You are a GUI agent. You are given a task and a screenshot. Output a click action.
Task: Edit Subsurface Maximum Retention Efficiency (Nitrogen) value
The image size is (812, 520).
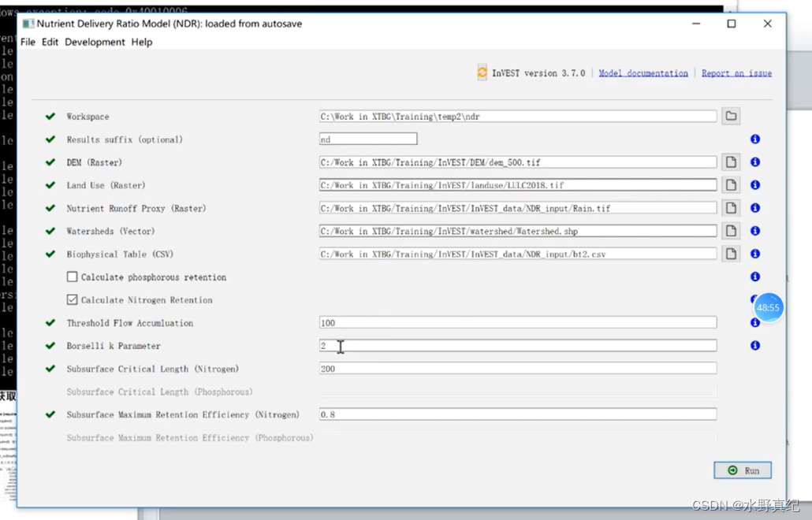pos(518,414)
